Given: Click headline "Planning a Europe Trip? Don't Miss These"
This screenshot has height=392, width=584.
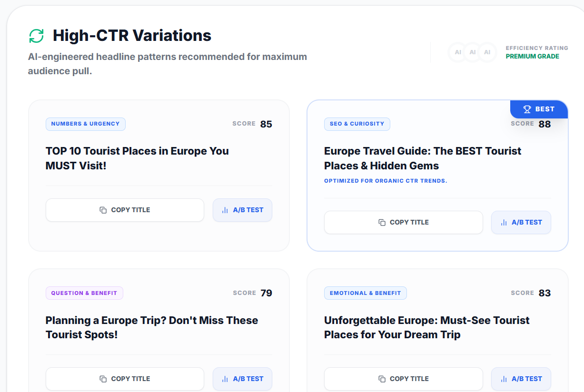Looking at the screenshot, I should pyautogui.click(x=152, y=327).
